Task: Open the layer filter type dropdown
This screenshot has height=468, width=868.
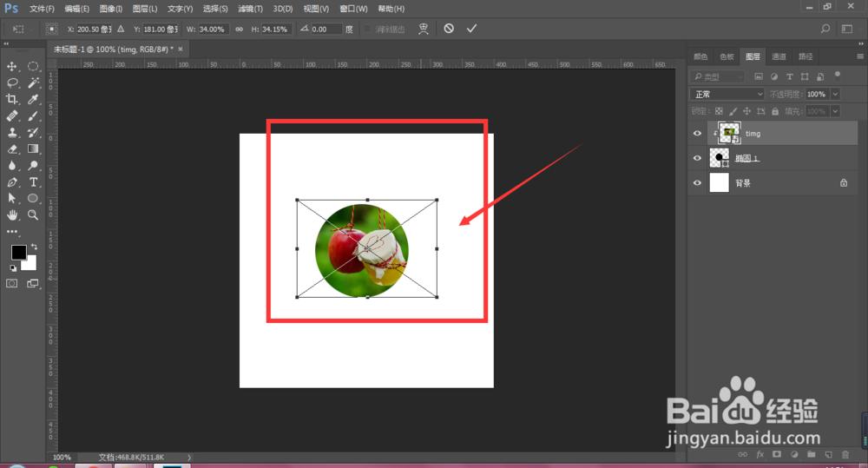Action: (717, 76)
